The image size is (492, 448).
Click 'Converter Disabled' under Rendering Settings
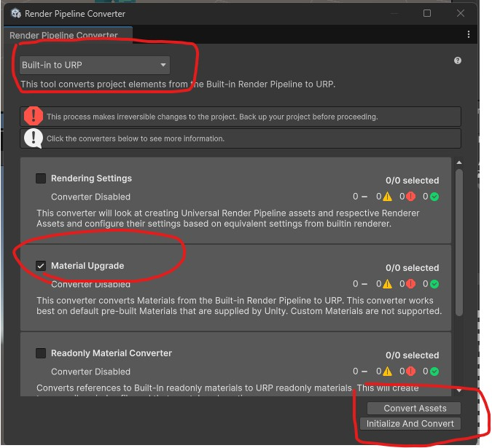point(90,197)
